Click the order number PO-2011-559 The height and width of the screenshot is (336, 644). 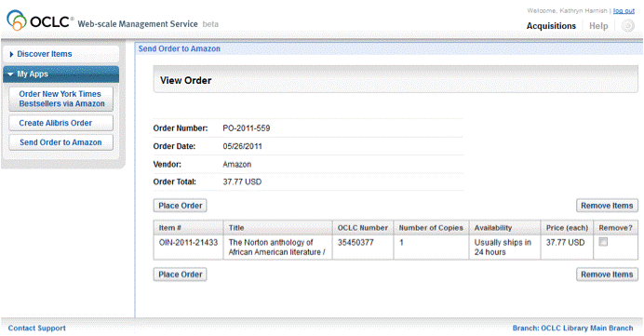coord(247,128)
